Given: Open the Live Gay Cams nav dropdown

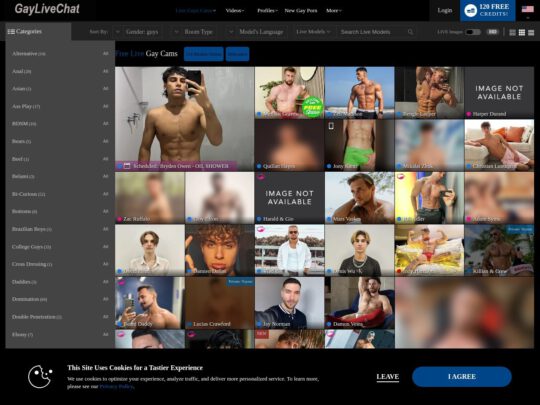Looking at the screenshot, I should [x=196, y=11].
